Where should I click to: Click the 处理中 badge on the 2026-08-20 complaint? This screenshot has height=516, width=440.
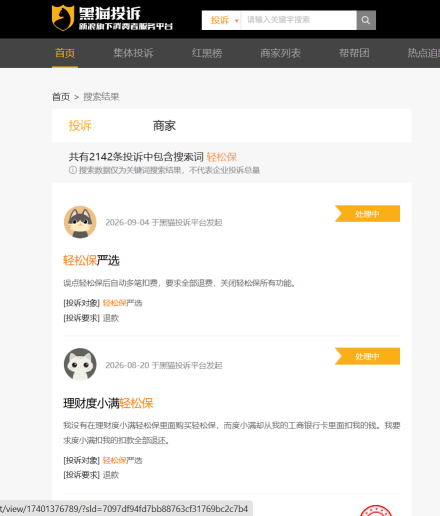tap(367, 356)
